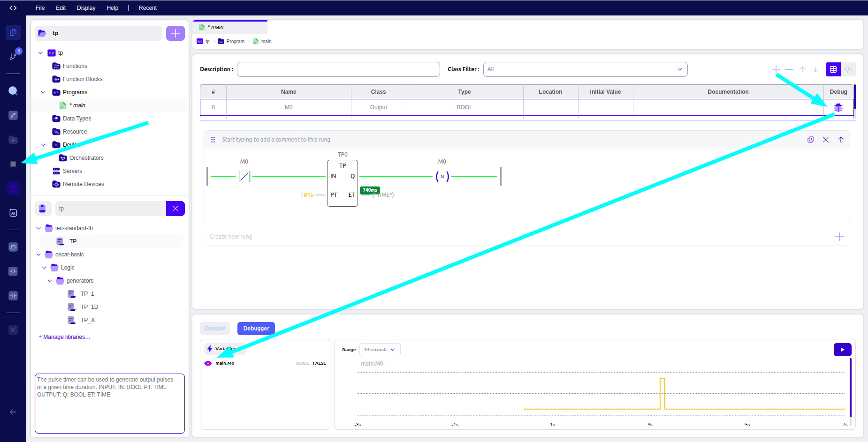Open the Class Filter dropdown
Image resolution: width=868 pixels, height=442 pixels.
(585, 69)
